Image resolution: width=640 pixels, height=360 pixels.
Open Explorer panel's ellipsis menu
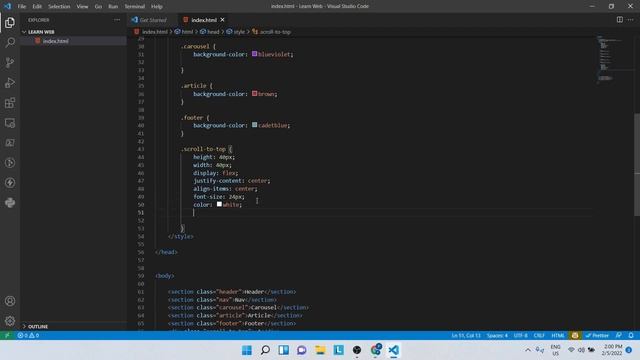click(117, 20)
